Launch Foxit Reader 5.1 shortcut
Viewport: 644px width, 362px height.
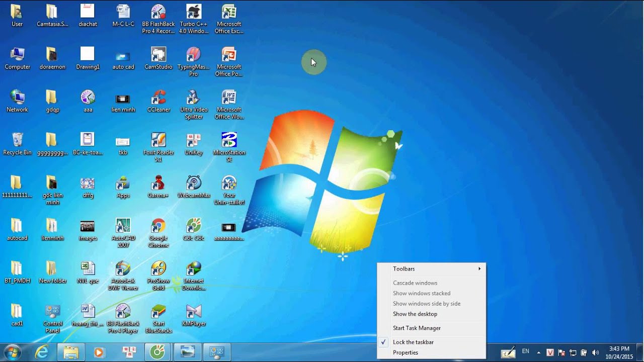click(x=158, y=148)
